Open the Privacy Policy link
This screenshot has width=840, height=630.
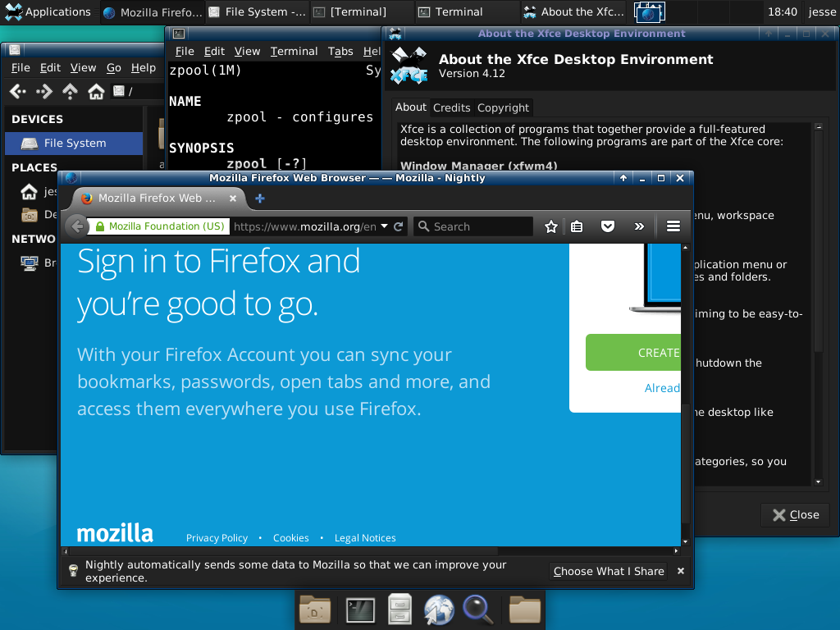(217, 538)
